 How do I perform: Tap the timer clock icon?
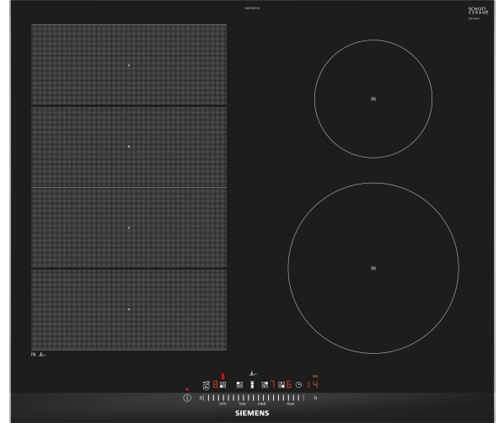[x=298, y=385]
